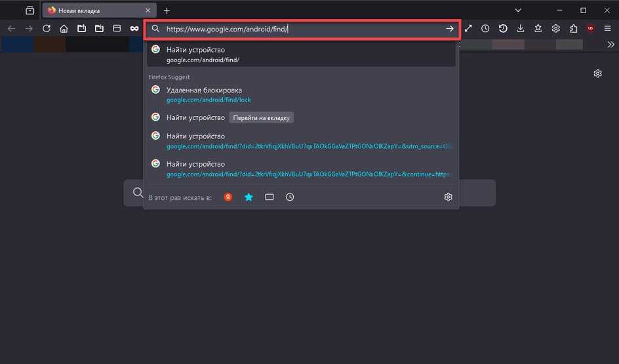The height and width of the screenshot is (364, 619).
Task: Click the URL text in the address bar
Action: [x=227, y=29]
